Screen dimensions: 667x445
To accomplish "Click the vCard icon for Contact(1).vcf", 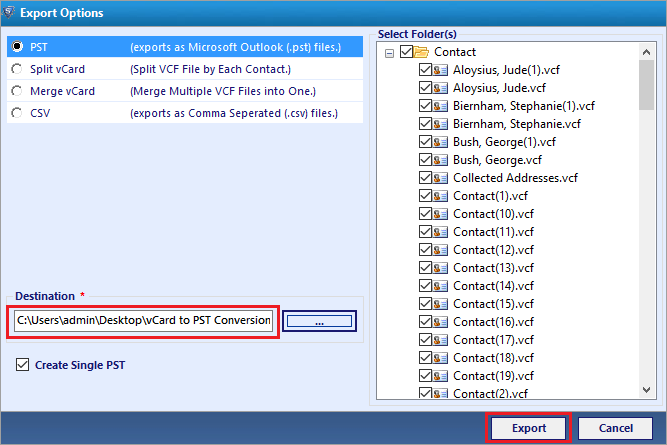I will pyautogui.click(x=440, y=196).
